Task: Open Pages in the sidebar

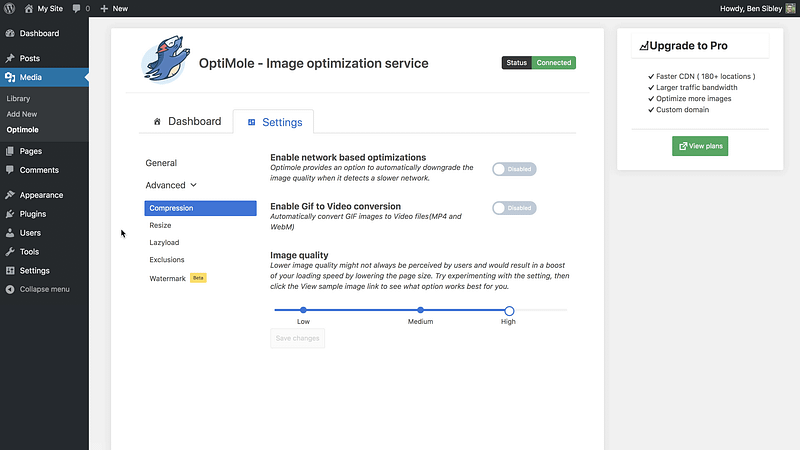Action: point(31,151)
